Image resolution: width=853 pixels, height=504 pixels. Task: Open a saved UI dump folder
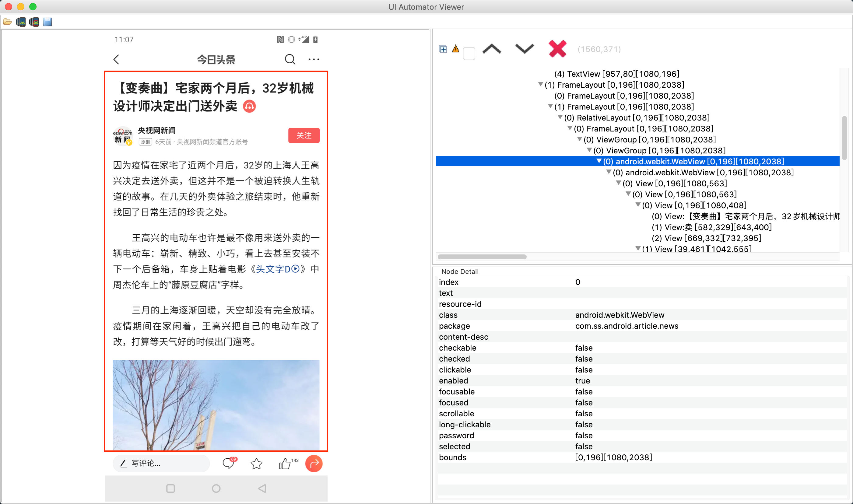(8, 22)
